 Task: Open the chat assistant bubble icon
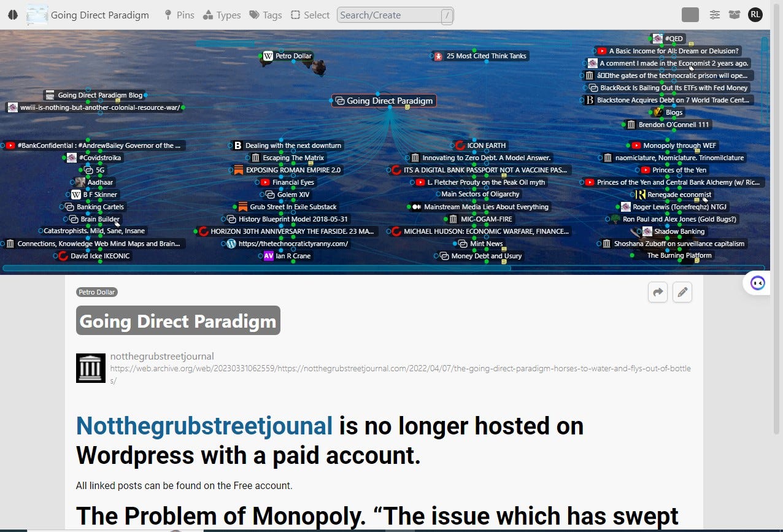(x=758, y=283)
